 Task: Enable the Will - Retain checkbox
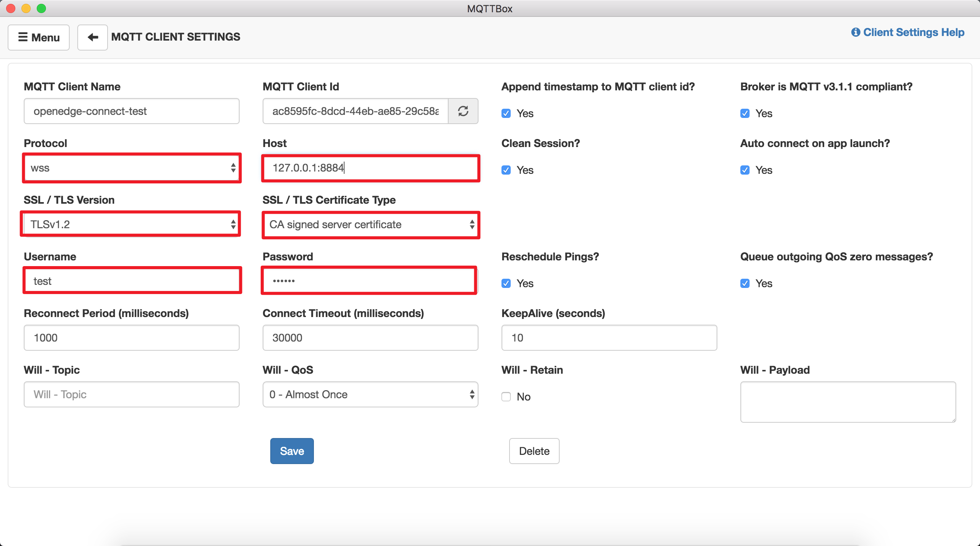pos(506,397)
